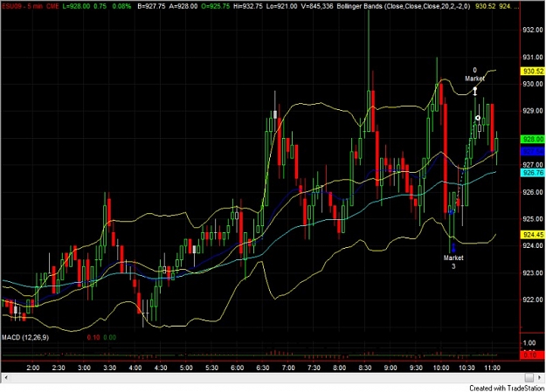The image size is (546, 392).
Task: Click the 922.00 price axis label
Action: tap(533, 299)
